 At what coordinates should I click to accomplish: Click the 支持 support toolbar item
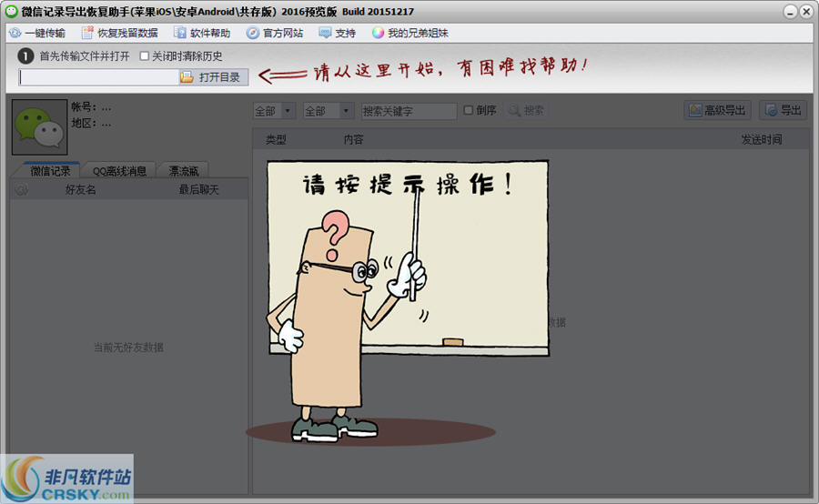pos(338,33)
